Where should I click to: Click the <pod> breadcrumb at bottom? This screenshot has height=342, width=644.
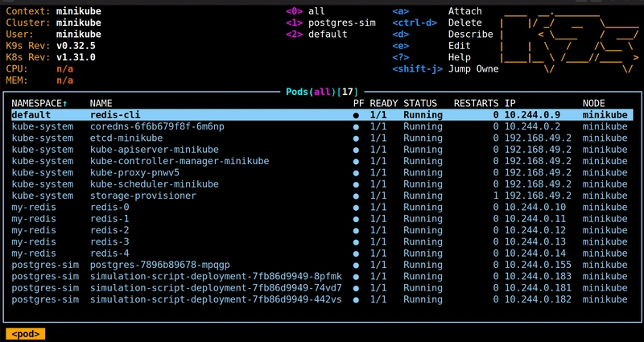click(26, 334)
